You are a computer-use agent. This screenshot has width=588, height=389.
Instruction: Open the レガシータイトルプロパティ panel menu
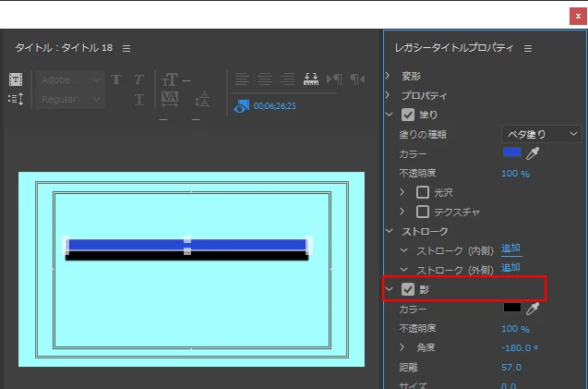[x=528, y=48]
